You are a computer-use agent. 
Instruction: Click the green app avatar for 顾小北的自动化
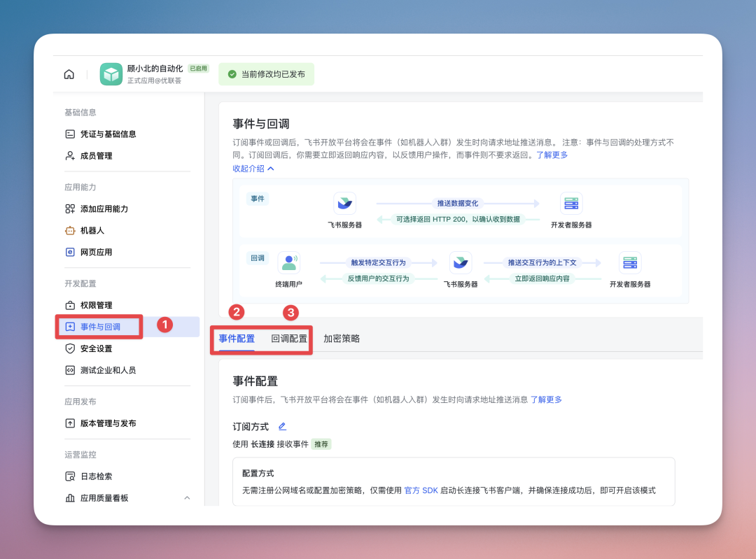click(x=111, y=73)
